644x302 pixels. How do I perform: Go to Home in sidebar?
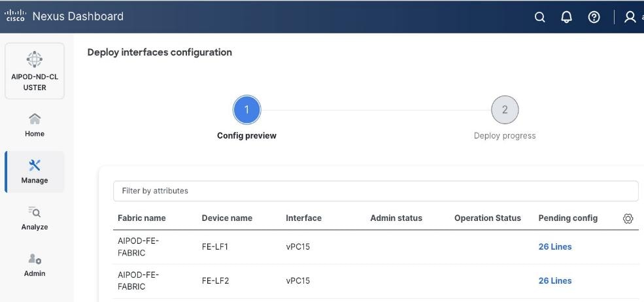(x=35, y=124)
